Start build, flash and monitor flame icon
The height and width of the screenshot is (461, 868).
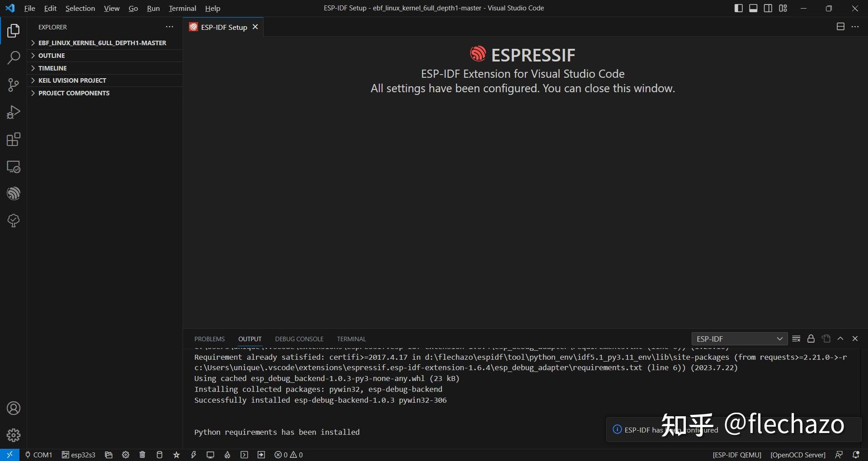pos(227,455)
